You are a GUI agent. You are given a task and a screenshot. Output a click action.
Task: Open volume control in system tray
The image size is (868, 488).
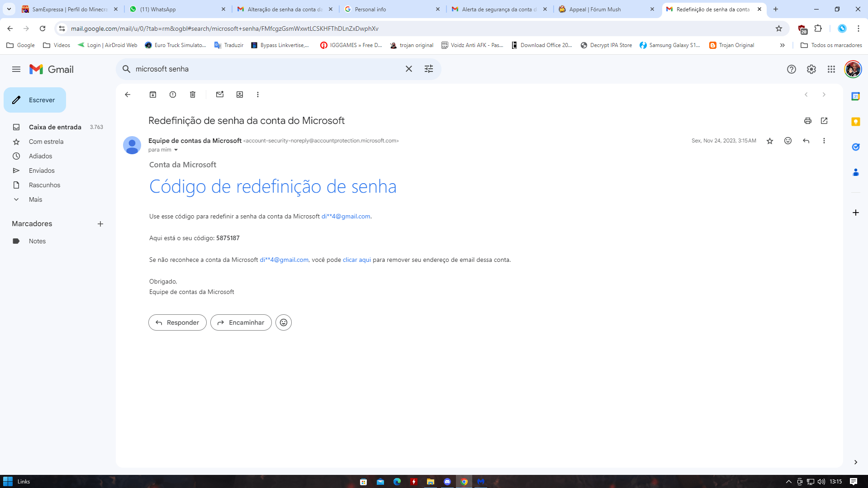click(821, 482)
